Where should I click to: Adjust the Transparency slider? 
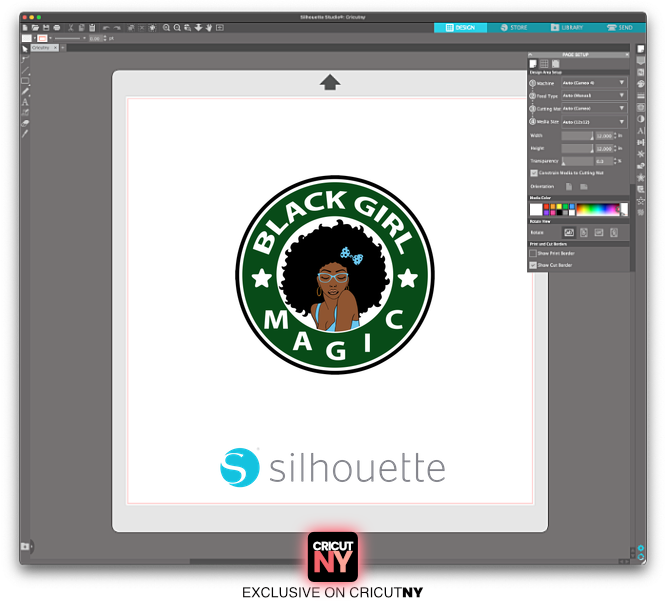pos(577,161)
